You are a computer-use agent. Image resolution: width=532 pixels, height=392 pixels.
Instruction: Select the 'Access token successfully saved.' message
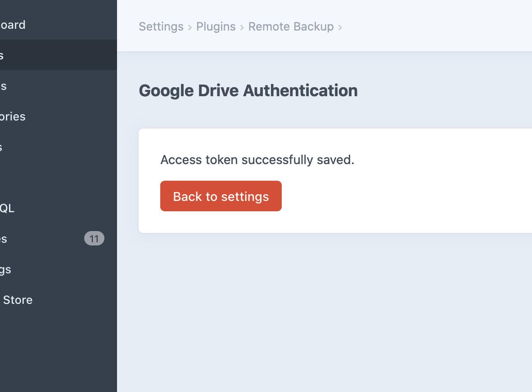(x=257, y=160)
